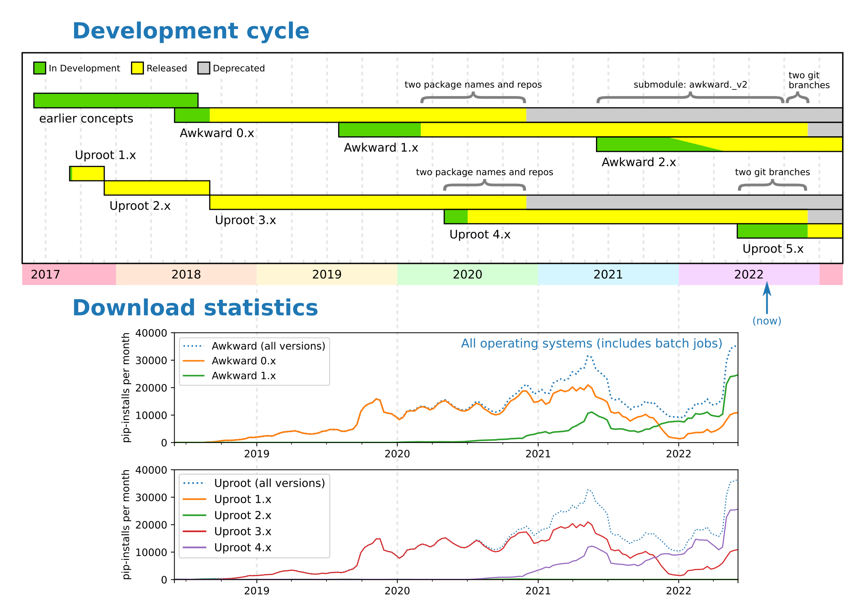Select the 'Uproot 5.x' timeline label

click(x=773, y=249)
